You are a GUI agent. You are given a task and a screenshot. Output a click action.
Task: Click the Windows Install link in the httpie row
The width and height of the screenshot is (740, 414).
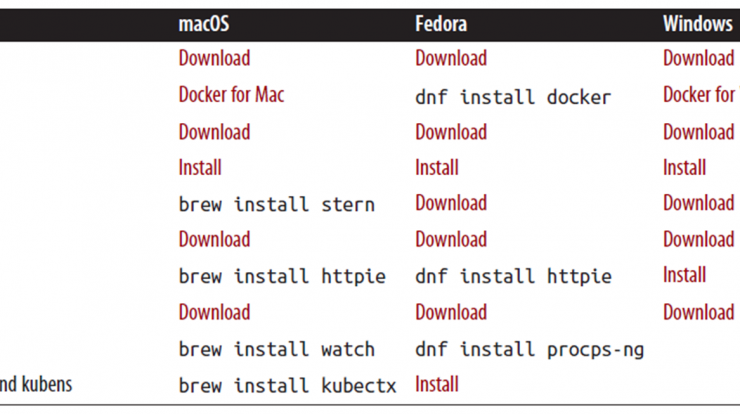(x=684, y=275)
